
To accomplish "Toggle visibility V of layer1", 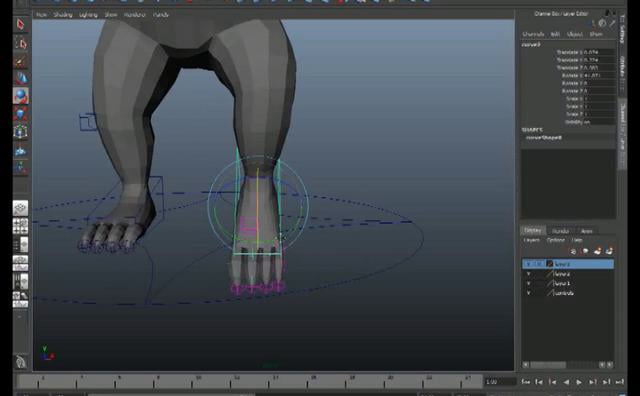I will coord(528,283).
